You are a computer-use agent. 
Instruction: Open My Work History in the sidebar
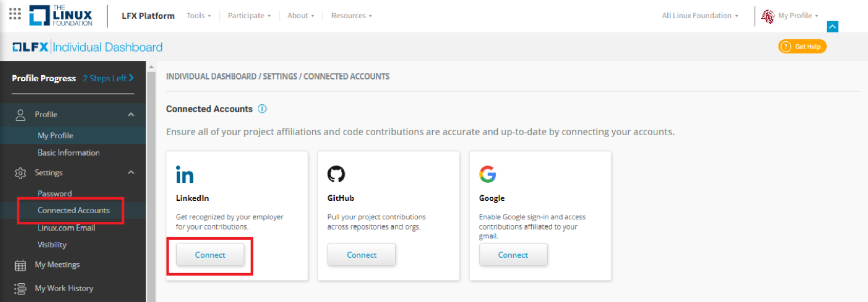[x=64, y=288]
